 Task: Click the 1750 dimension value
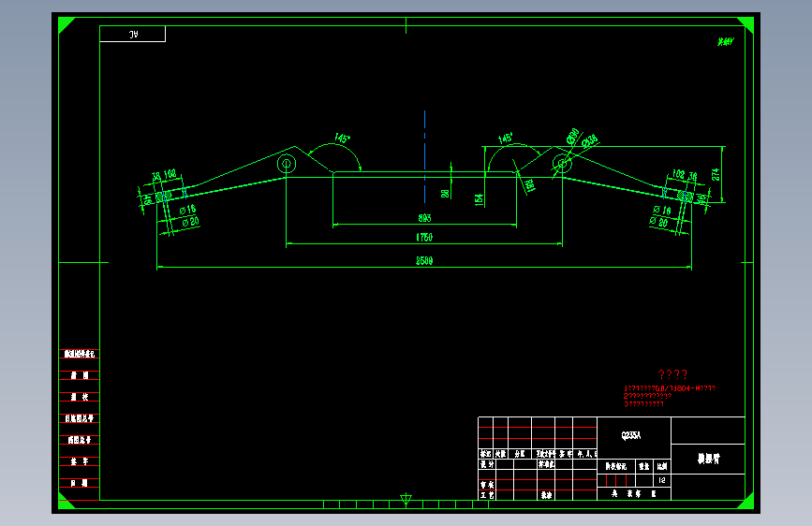[x=424, y=237]
